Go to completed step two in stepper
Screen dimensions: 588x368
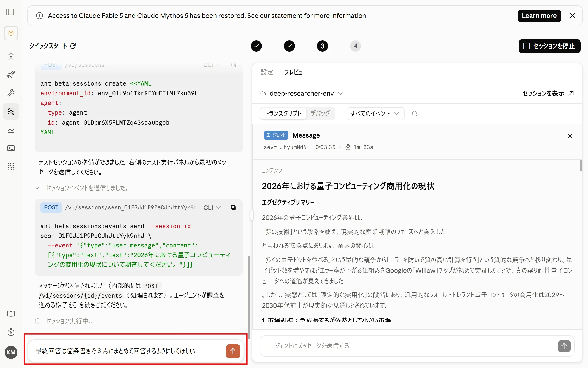(289, 46)
